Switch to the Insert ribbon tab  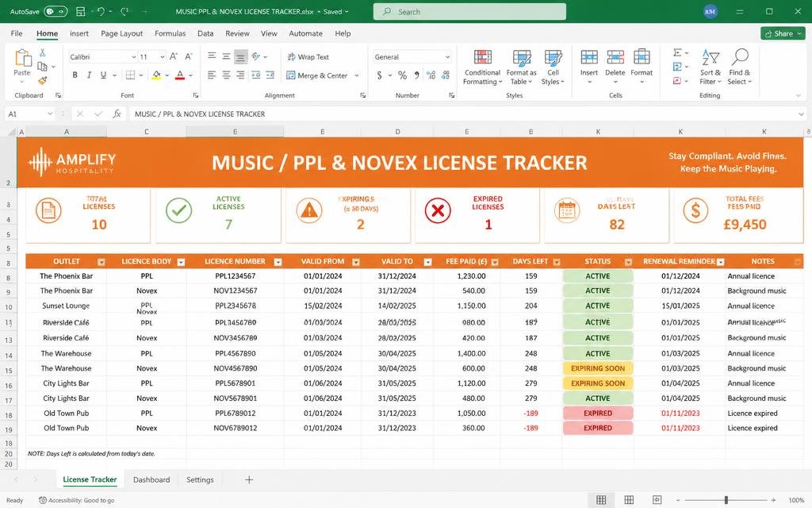79,33
